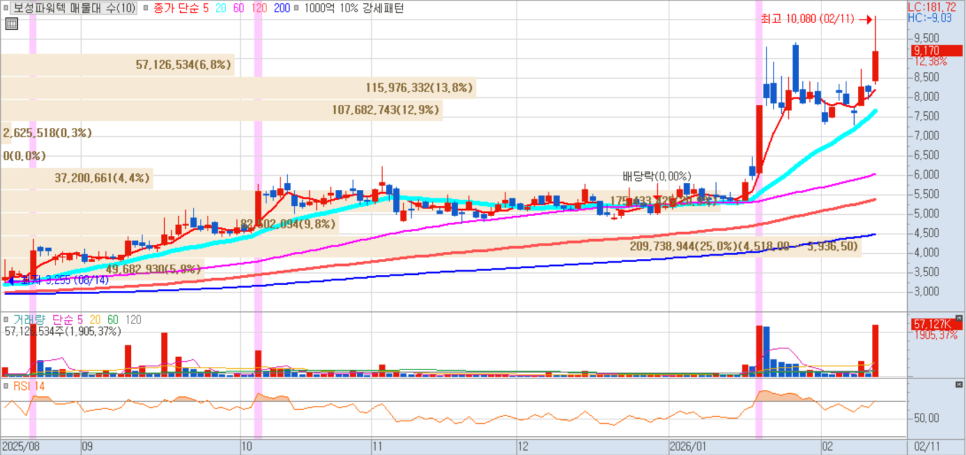Click the corner button of the volume panel
The image size is (966, 455).
(x=958, y=318)
